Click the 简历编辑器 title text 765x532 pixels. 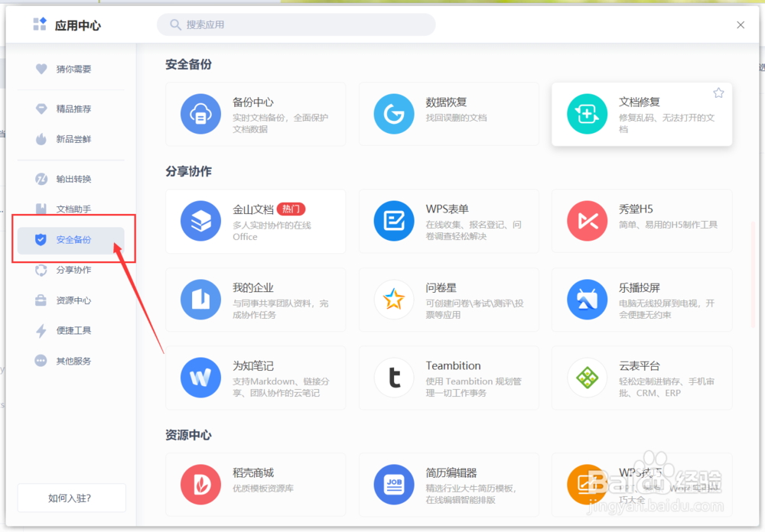click(451, 473)
